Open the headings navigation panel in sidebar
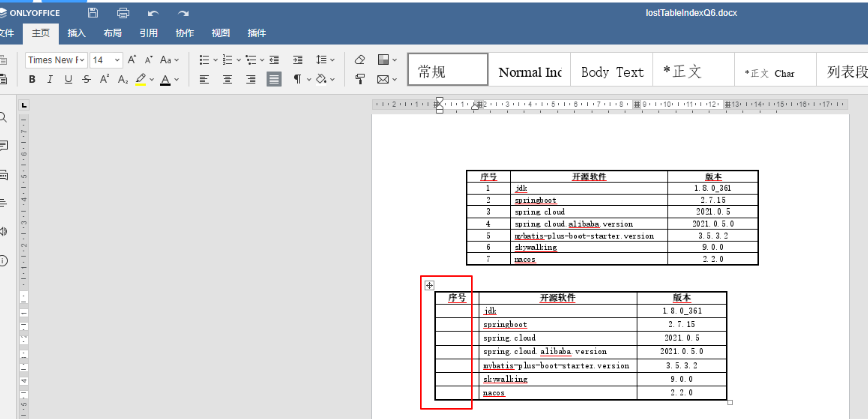 (4, 203)
